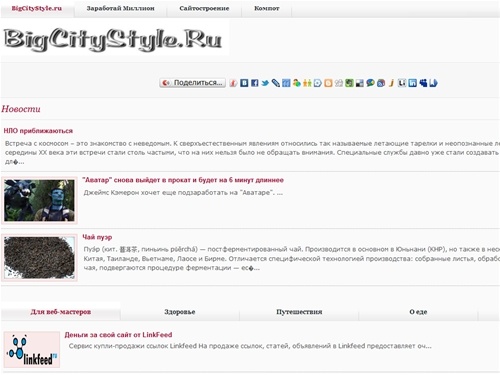
Task: Open the Чай пуэр article link
Action: 97,237
